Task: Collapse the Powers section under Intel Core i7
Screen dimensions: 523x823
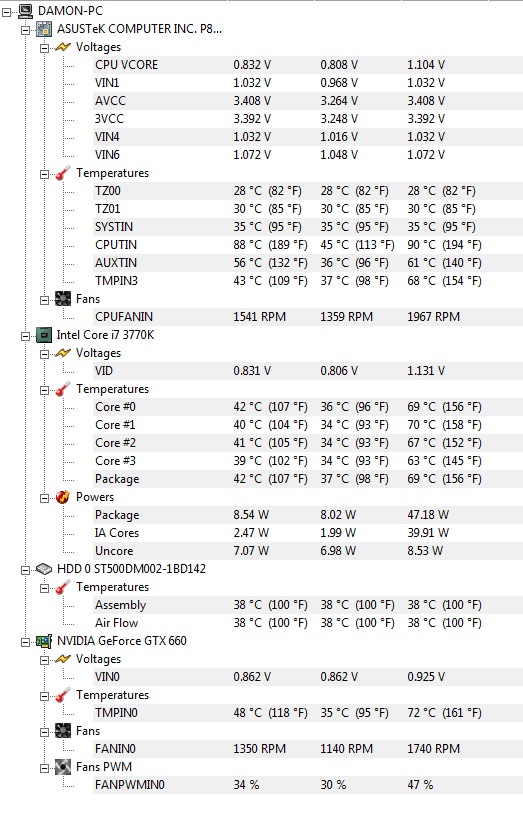Action: pos(45,499)
